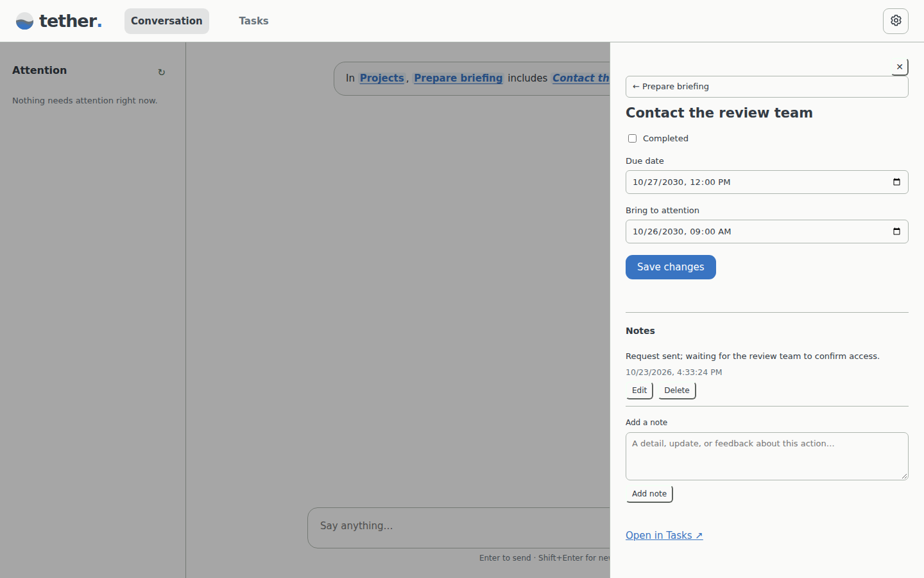Go back to Prepare briefing
The image size is (924, 578).
(767, 87)
